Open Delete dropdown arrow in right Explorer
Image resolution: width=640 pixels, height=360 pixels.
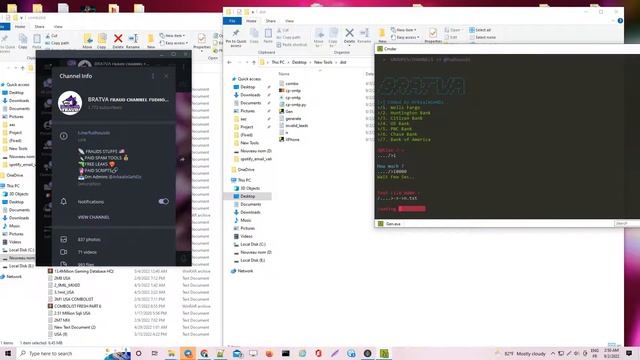(349, 45)
